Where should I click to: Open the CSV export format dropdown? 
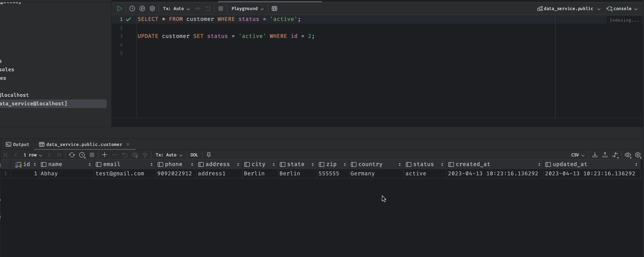tap(578, 155)
